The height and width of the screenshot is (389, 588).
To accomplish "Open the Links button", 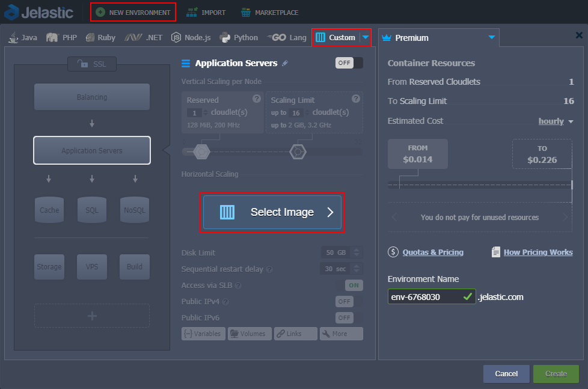I will coord(295,334).
